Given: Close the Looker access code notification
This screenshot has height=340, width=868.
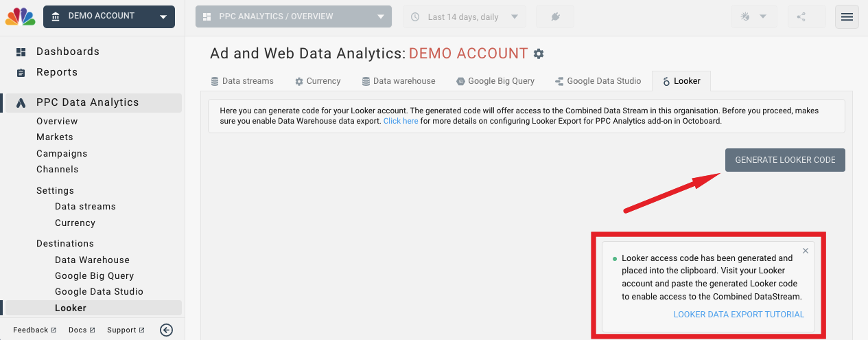Looking at the screenshot, I should pos(806,251).
